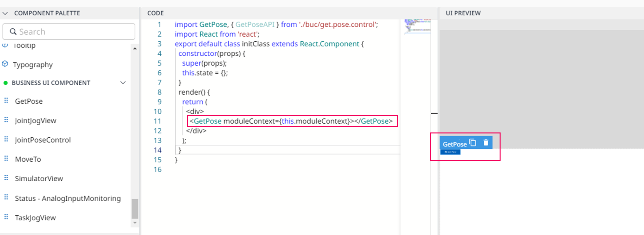Click the GetPose label in UI Preview
This screenshot has width=644, height=235.
455,144
